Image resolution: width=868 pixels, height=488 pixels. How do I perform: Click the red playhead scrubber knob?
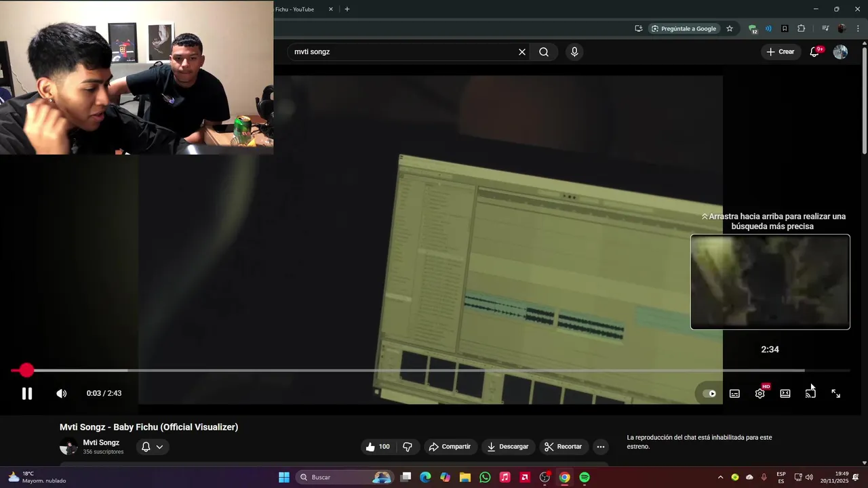[x=26, y=370]
